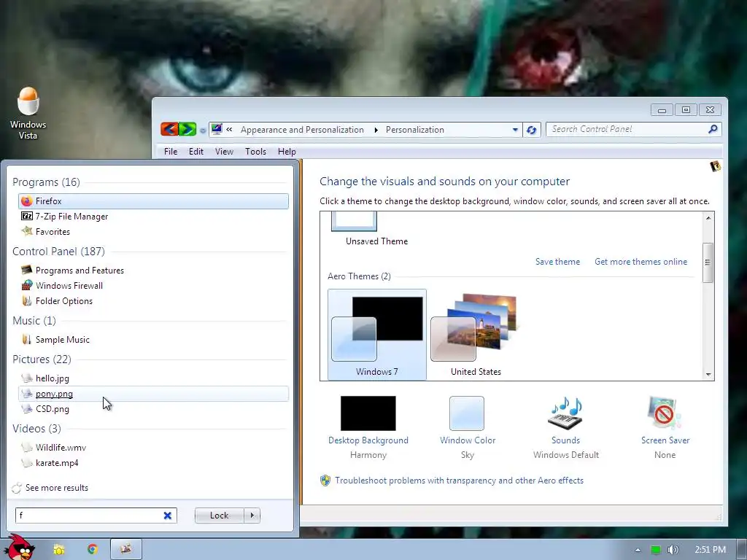Viewport: 747px width, 560px height.
Task: Expand the Appearance and Personalization breadcrumb arrow
Action: pos(376,130)
